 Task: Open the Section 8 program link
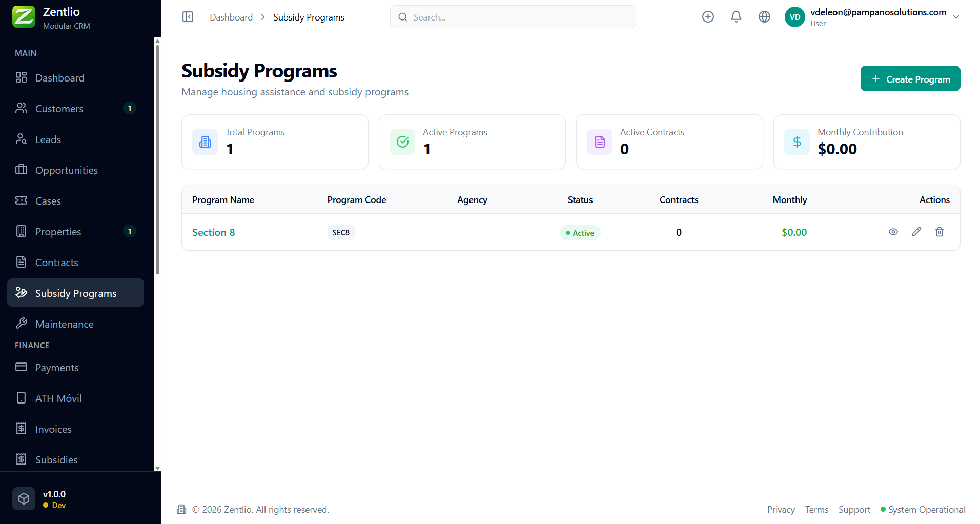pyautogui.click(x=213, y=232)
